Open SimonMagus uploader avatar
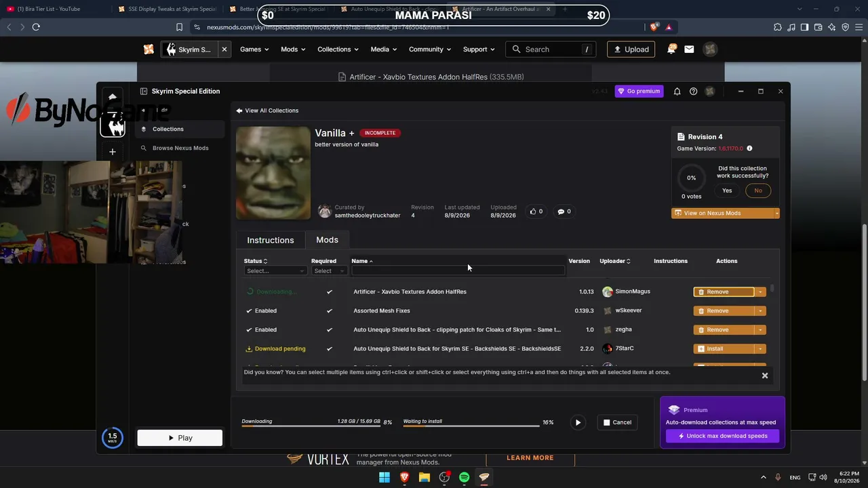868x488 pixels. (x=608, y=291)
